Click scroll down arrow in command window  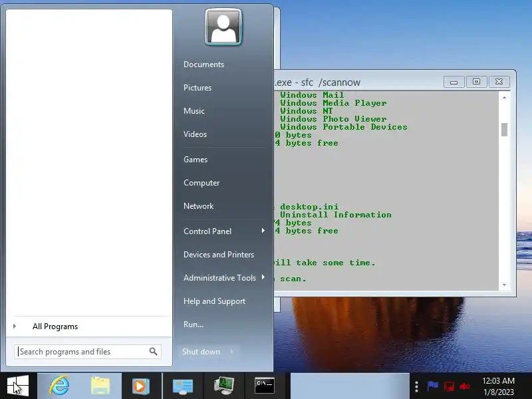[504, 285]
